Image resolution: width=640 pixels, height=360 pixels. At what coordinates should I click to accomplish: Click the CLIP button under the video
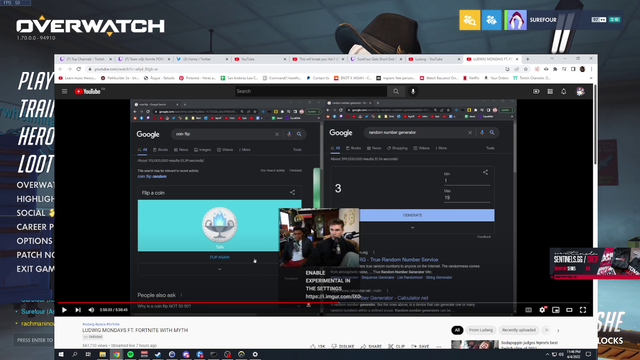click(x=396, y=346)
